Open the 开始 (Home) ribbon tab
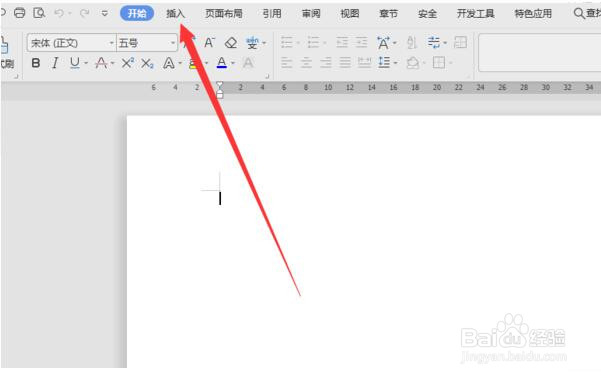 [137, 13]
